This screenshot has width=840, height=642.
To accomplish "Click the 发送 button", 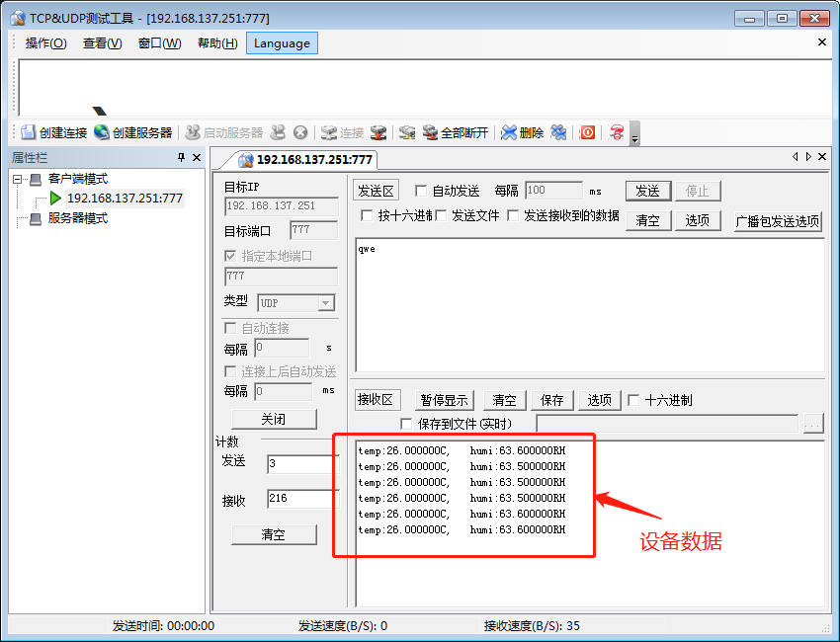I will click(647, 190).
